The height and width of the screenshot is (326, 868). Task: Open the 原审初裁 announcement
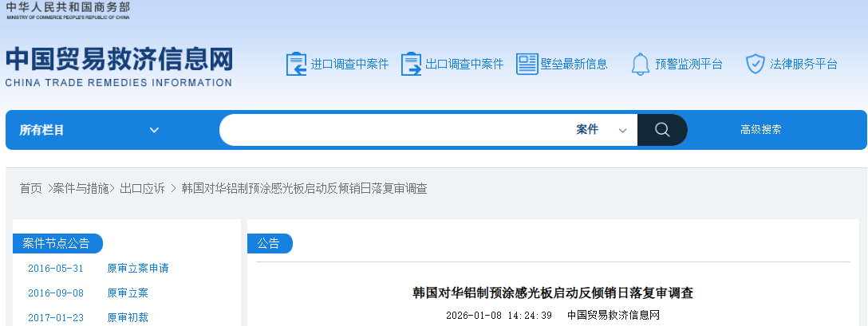point(128,318)
